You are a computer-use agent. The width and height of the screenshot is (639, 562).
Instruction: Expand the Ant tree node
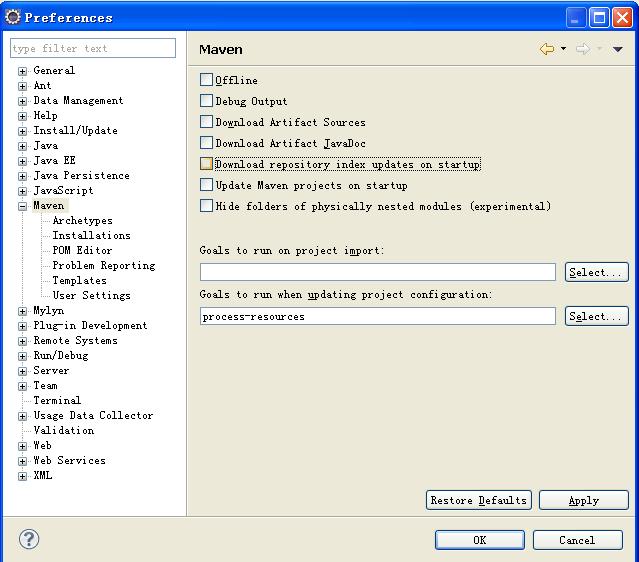pos(22,86)
